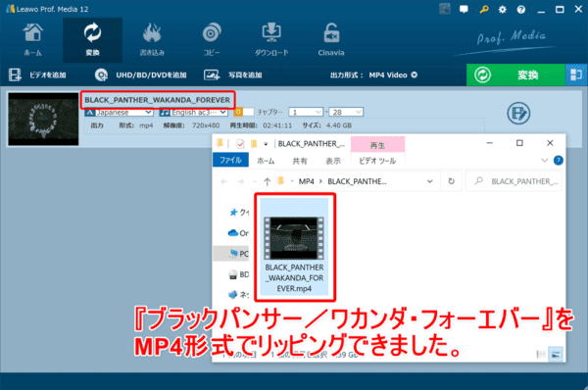Click properties checkmark in Explorer quick toolbar
588x390 pixels.
point(240,144)
